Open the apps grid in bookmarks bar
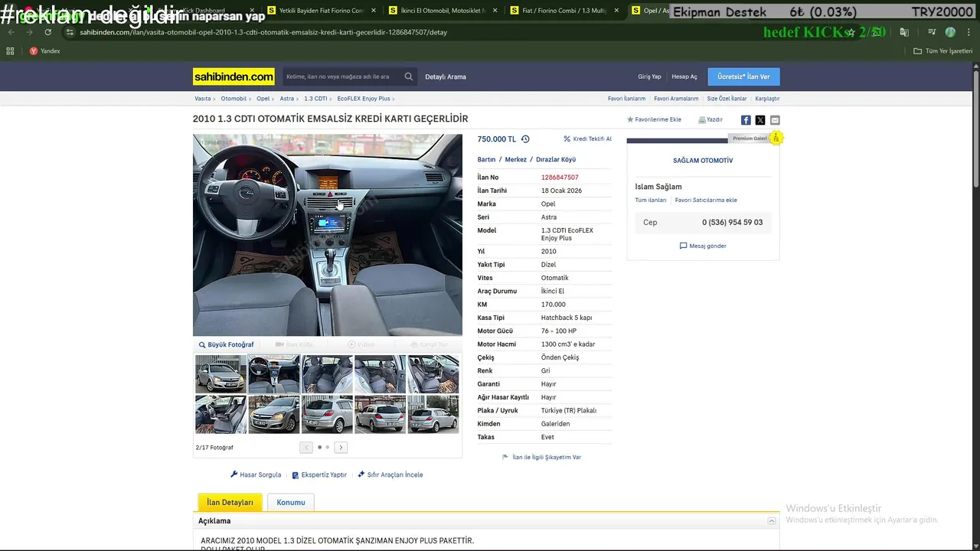Screen dimensions: 980x551 [x=10, y=51]
